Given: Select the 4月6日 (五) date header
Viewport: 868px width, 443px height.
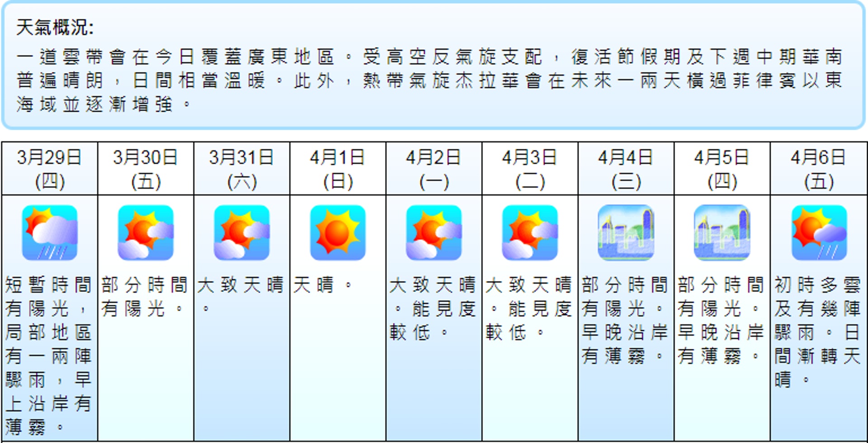Looking at the screenshot, I should [x=819, y=169].
